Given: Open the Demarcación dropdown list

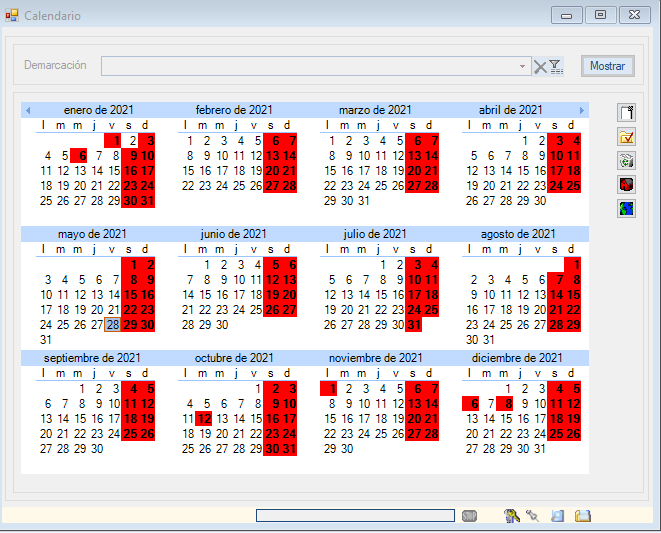Looking at the screenshot, I should point(522,66).
